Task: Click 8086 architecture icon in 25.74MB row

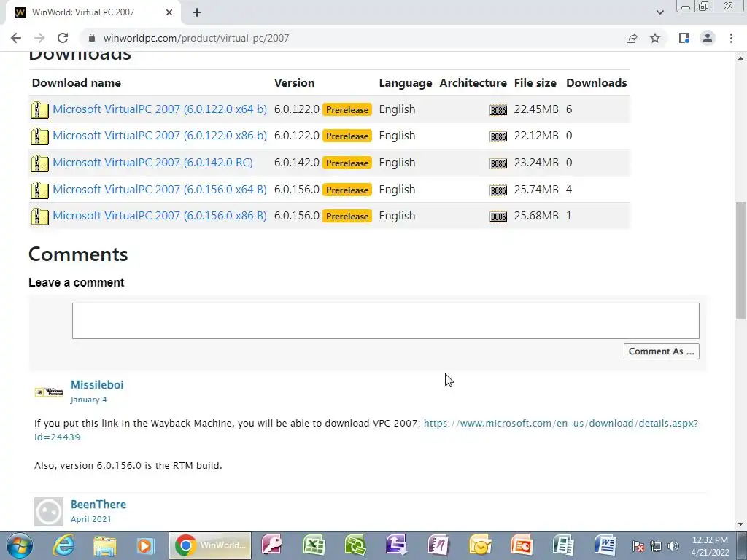Action: point(498,190)
